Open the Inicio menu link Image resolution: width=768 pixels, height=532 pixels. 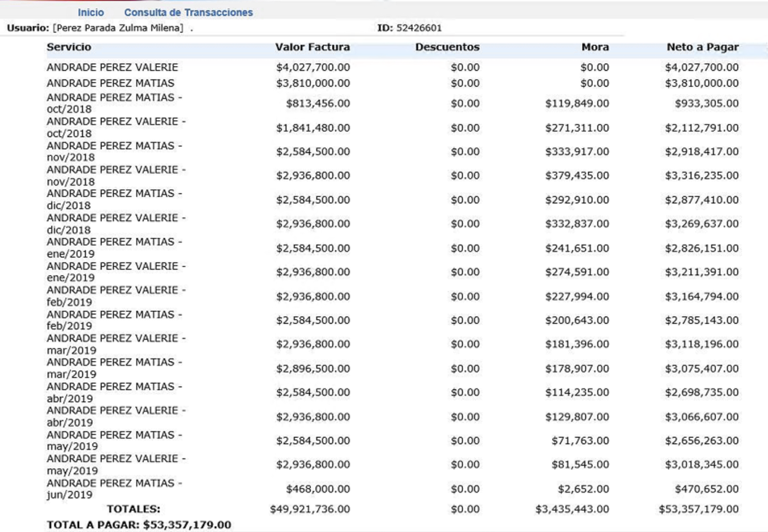point(91,13)
